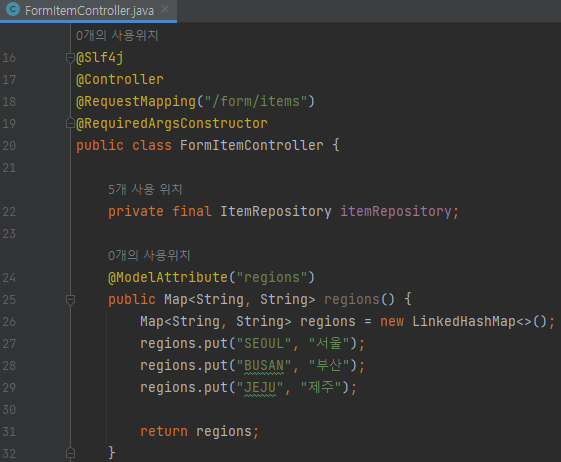561x462 pixels.
Task: Select the FormItemController.java tab
Action: (x=89, y=11)
